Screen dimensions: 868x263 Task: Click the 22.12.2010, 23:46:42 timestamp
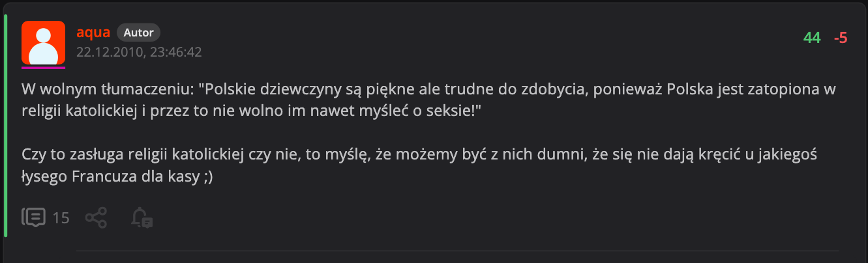pyautogui.click(x=139, y=52)
